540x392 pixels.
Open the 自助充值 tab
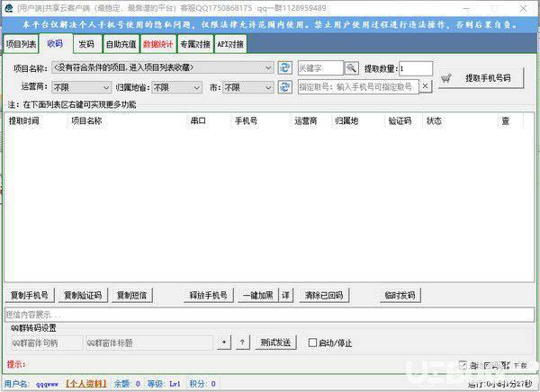[121, 44]
